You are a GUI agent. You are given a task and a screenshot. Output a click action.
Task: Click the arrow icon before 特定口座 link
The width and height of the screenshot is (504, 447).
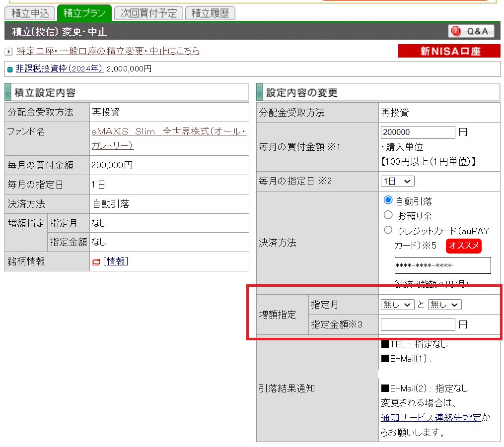point(8,52)
